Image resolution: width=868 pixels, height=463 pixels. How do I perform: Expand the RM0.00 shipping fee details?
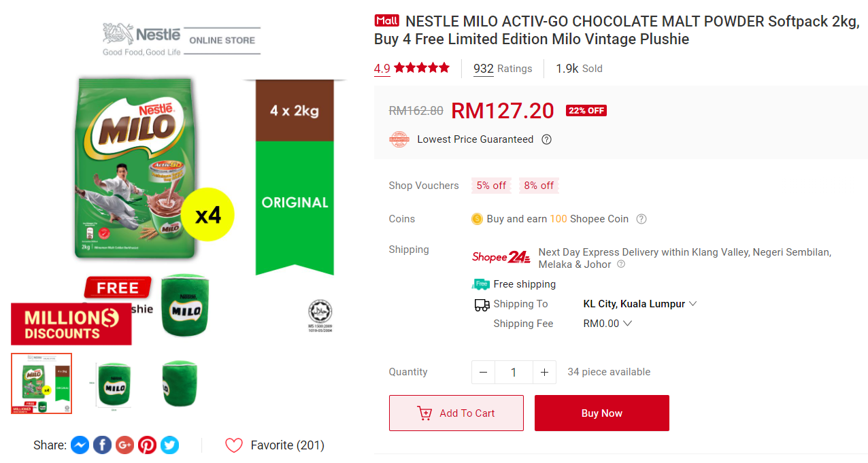click(627, 324)
